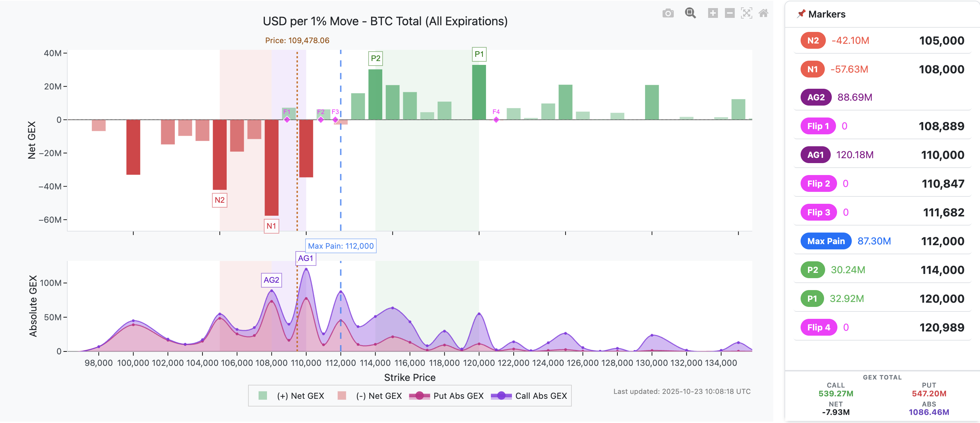The width and height of the screenshot is (980, 423).
Task: Autoscale the chart with expand-arrows icon
Action: coord(746,13)
